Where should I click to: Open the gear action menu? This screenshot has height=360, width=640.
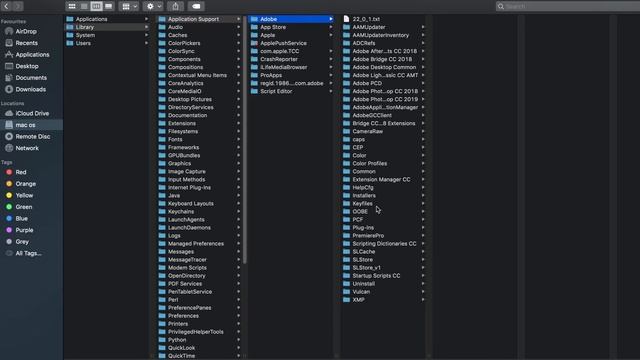(x=154, y=6)
